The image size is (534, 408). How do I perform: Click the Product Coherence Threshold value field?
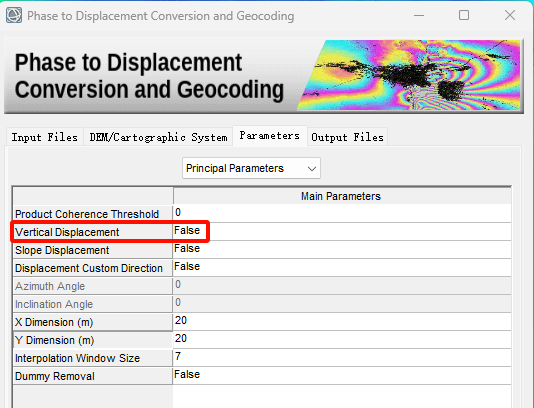click(x=342, y=213)
